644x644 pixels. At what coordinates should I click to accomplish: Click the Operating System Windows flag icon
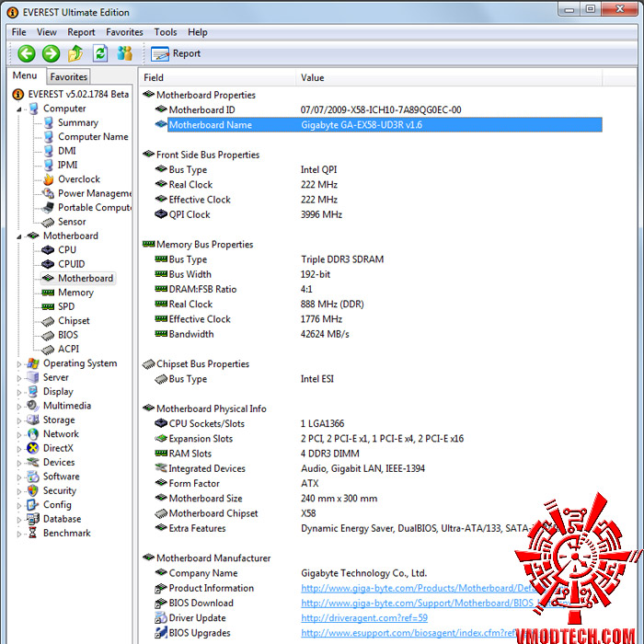pyautogui.click(x=33, y=363)
